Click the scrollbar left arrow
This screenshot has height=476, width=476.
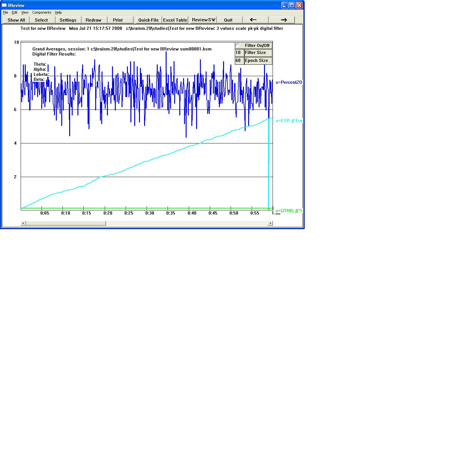tap(23, 223)
